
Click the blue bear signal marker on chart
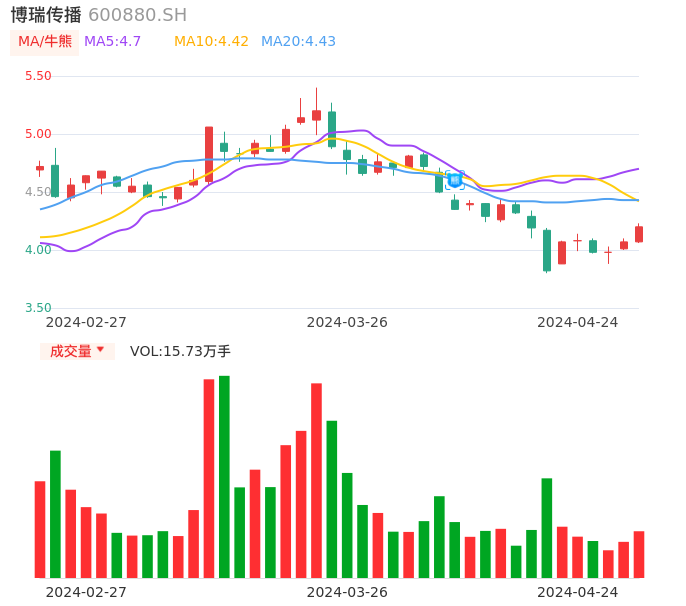point(455,180)
